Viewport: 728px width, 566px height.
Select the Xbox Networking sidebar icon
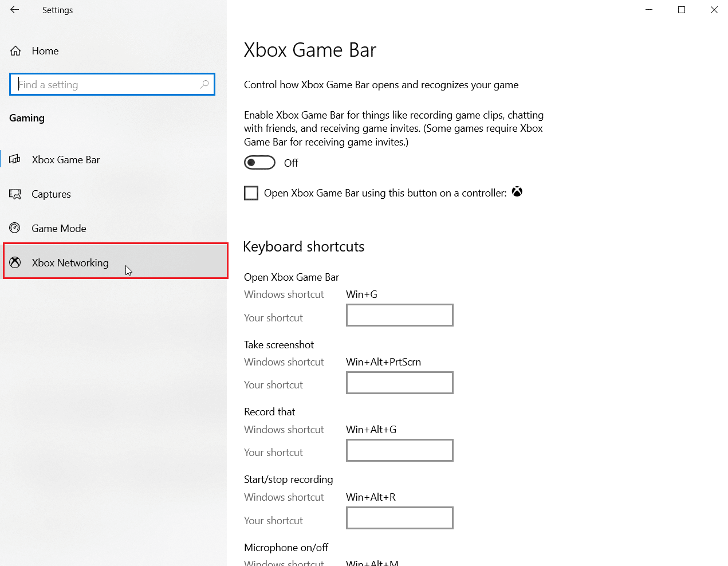15,262
